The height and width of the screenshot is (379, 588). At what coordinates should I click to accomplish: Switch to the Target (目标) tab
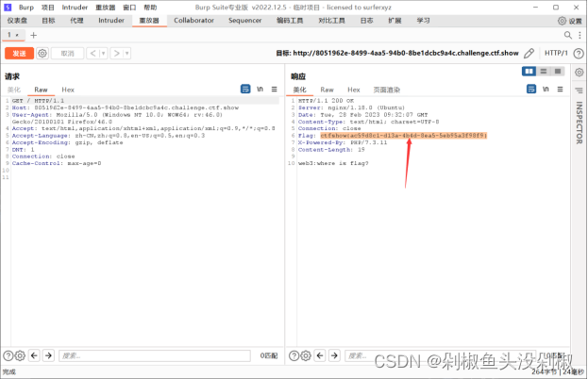(48, 20)
